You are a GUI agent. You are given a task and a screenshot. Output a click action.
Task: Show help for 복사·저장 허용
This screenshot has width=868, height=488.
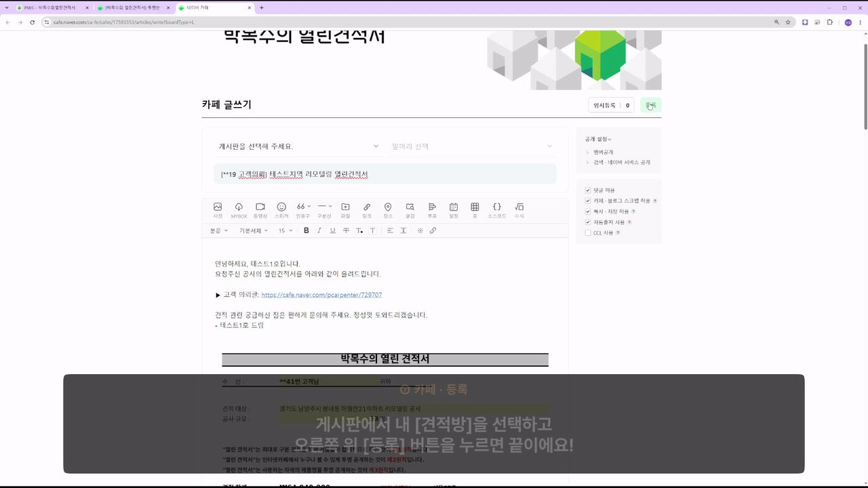tap(633, 211)
